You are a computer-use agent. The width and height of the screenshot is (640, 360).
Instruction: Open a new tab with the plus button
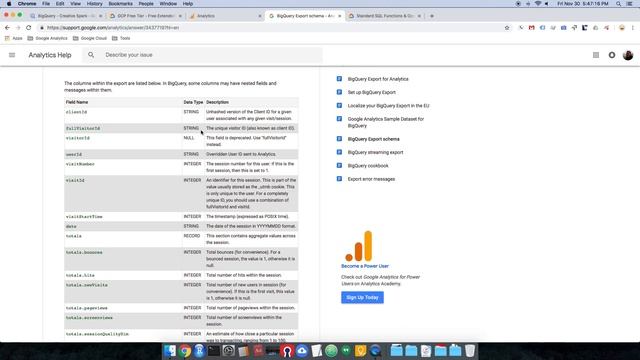coord(432,16)
